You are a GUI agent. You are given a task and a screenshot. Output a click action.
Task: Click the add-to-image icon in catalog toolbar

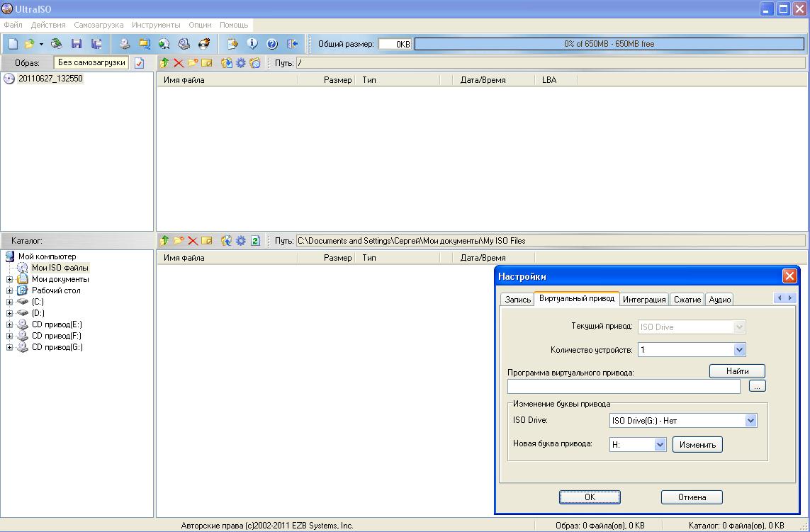pos(226,241)
